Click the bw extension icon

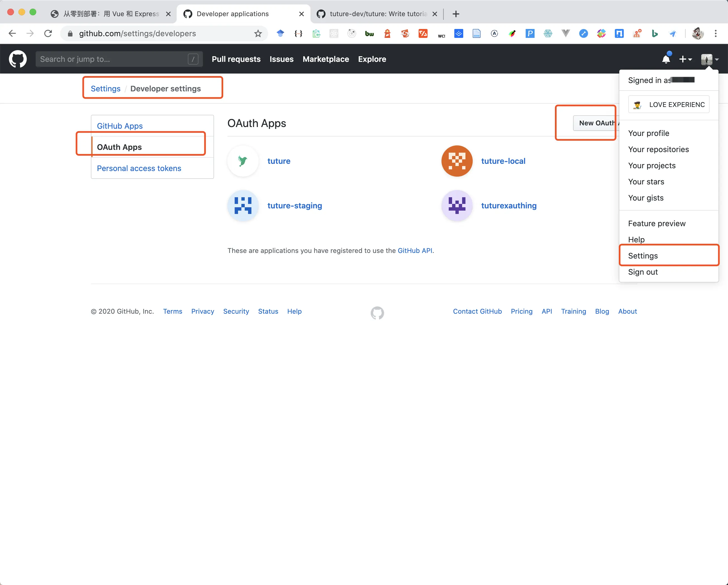369,33
